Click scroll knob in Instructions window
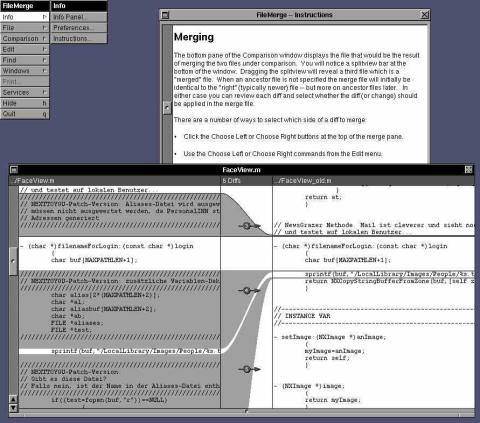This screenshot has width=480, height=423. click(x=167, y=108)
